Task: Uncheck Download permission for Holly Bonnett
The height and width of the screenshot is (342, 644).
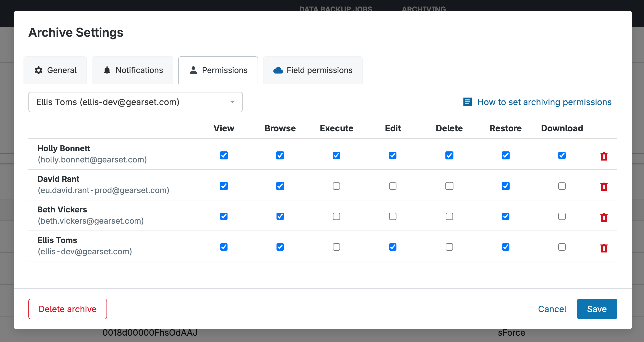Action: coord(562,155)
